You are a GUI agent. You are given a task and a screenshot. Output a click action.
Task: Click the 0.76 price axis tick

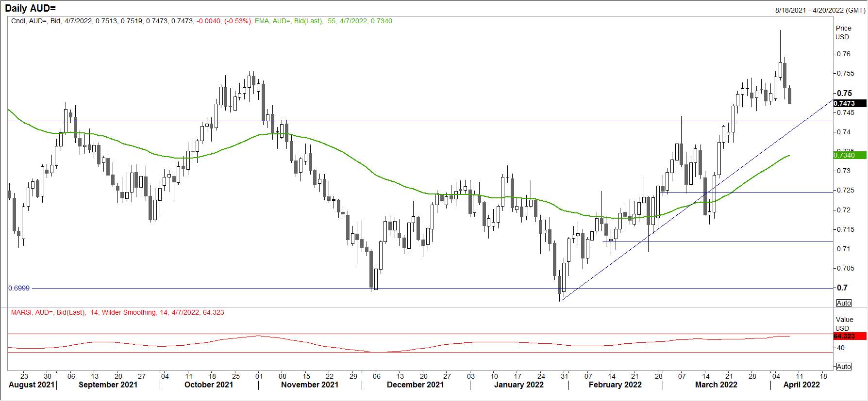[844, 54]
